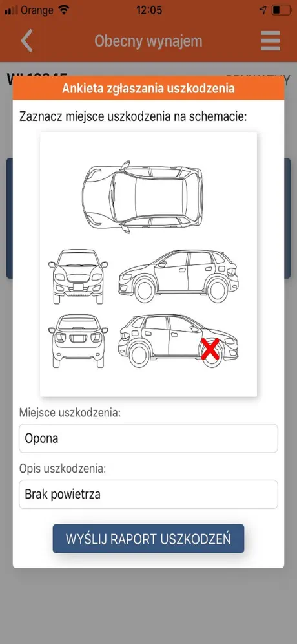Tap the trunk on rear-view car
297x644 pixels.
pos(78,338)
